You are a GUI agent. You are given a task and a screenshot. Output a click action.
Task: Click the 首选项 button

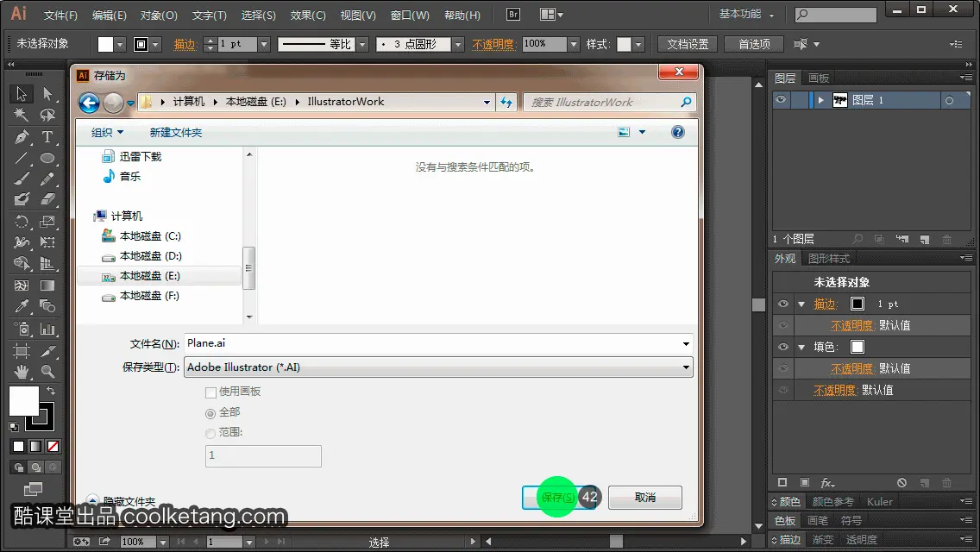754,44
